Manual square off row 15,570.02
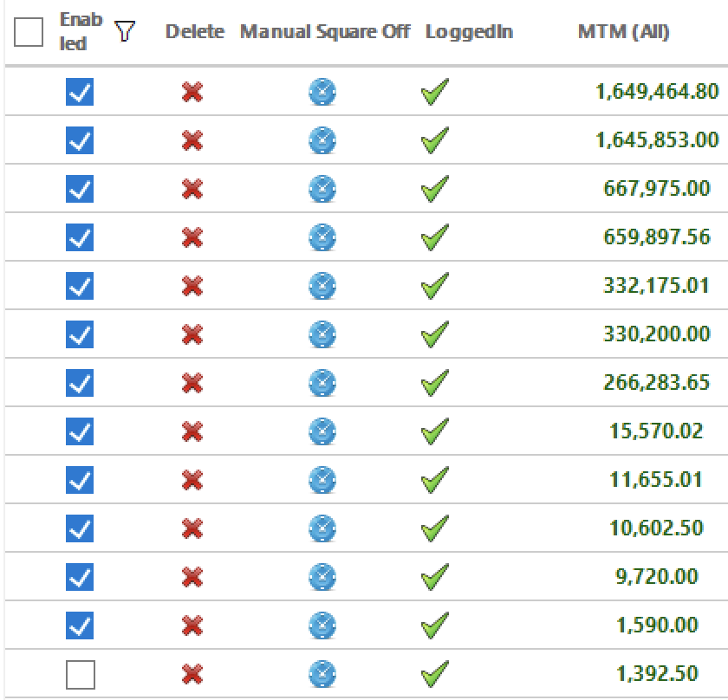 pyautogui.click(x=322, y=431)
